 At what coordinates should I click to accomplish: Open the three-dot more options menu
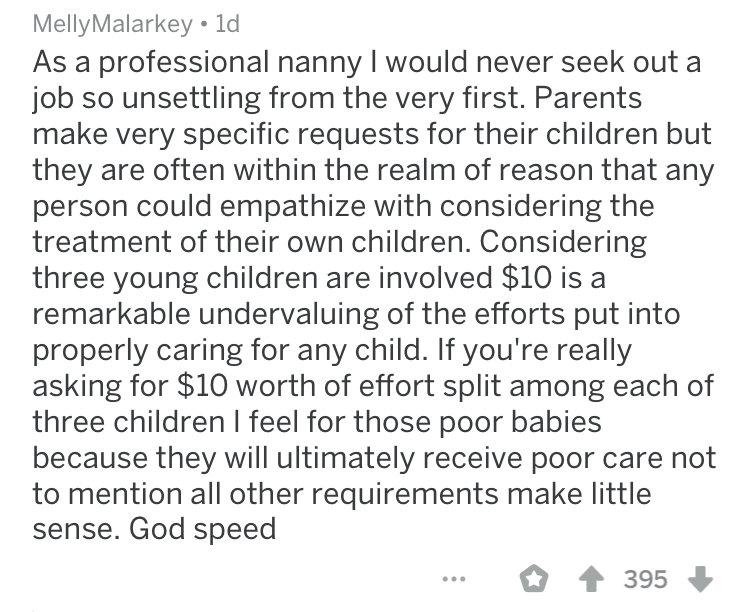453,579
